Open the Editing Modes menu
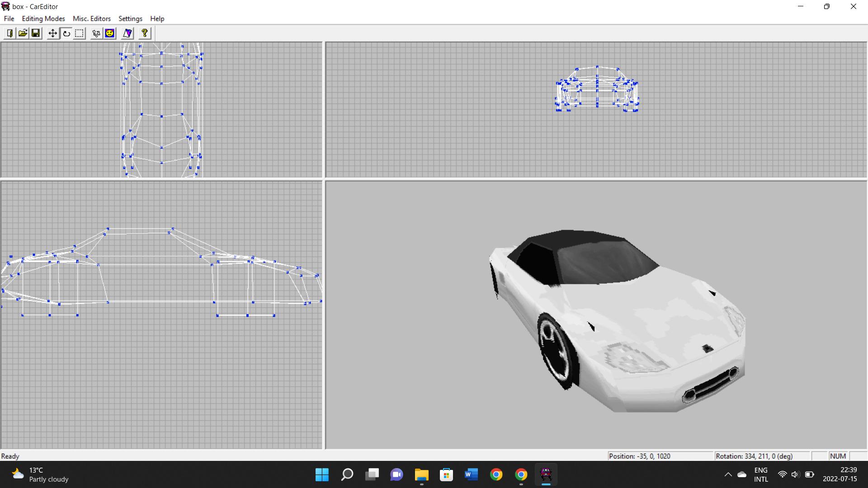 [x=43, y=19]
